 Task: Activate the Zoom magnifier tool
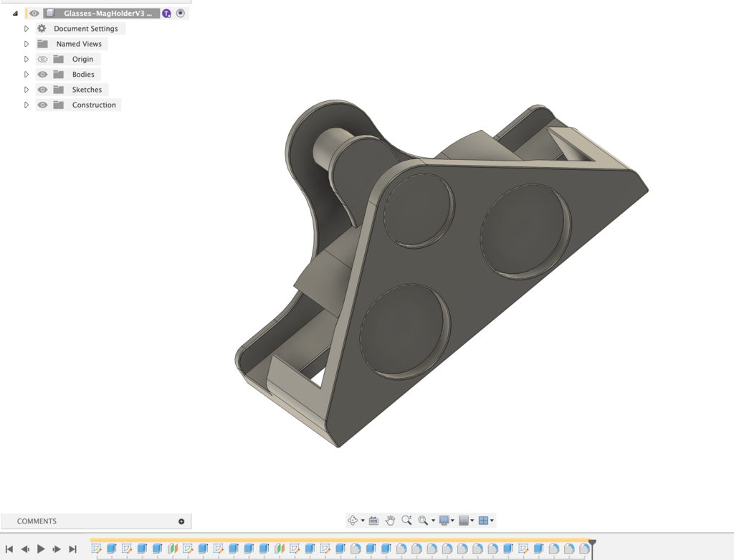coord(406,521)
